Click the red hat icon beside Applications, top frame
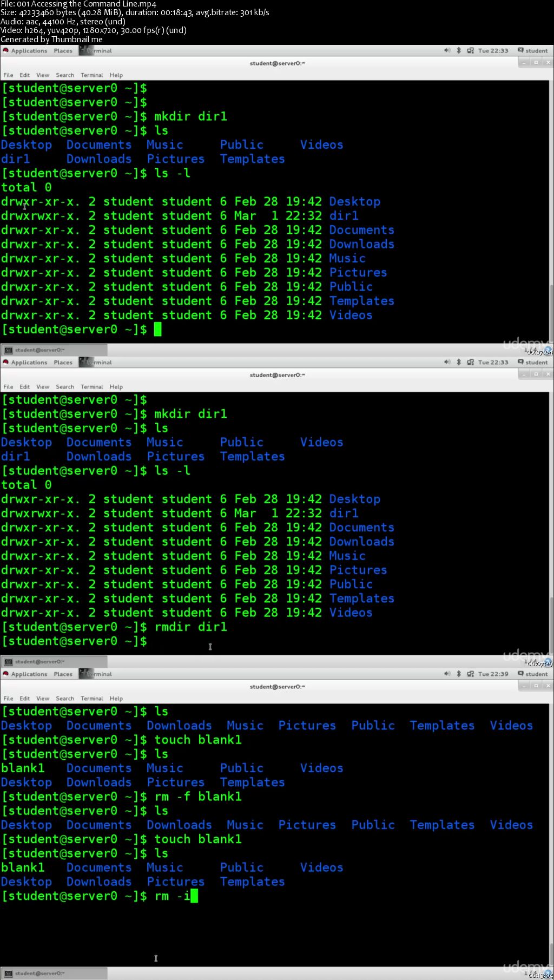The image size is (554, 980). (x=6, y=50)
